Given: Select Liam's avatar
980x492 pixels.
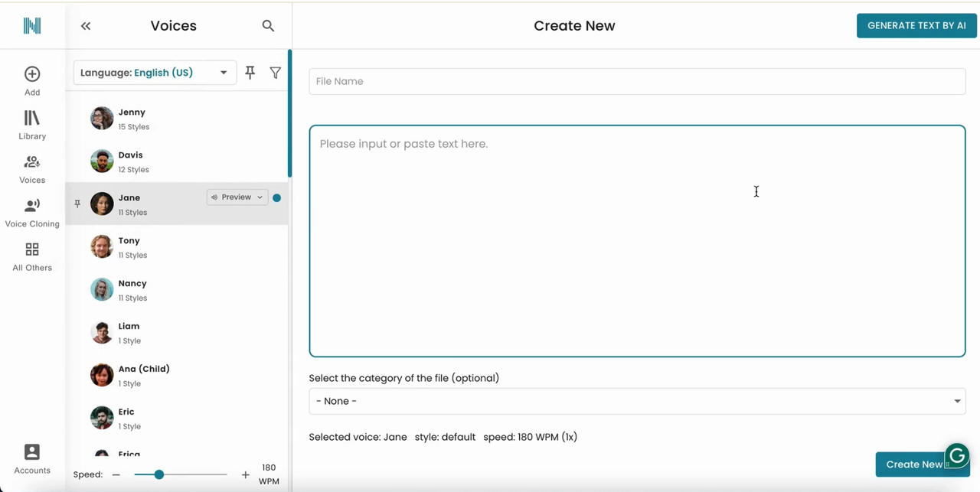Looking at the screenshot, I should (x=102, y=332).
